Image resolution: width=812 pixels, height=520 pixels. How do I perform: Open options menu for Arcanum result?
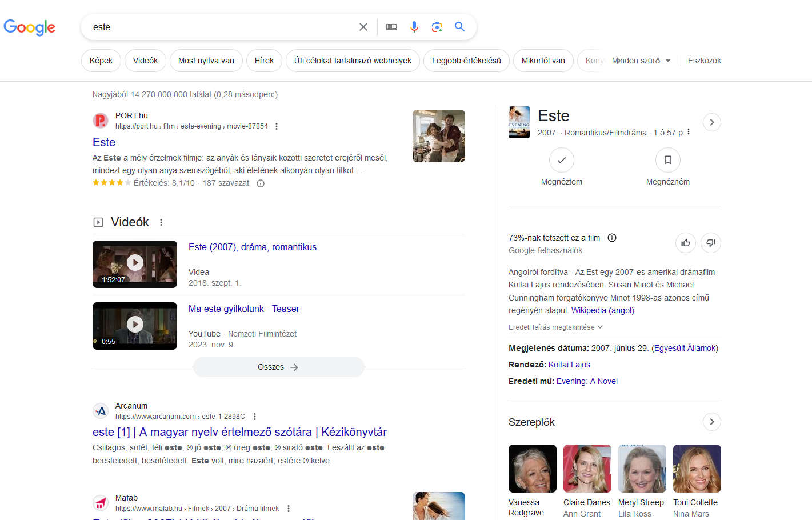[x=255, y=417]
